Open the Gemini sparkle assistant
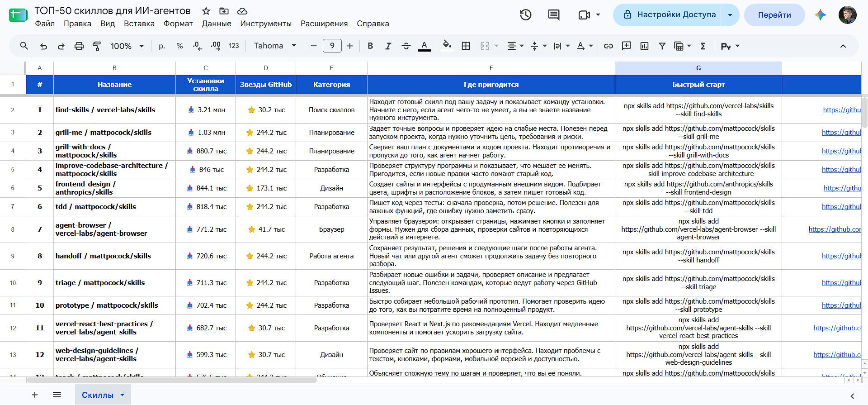This screenshot has width=868, height=405. point(820,15)
